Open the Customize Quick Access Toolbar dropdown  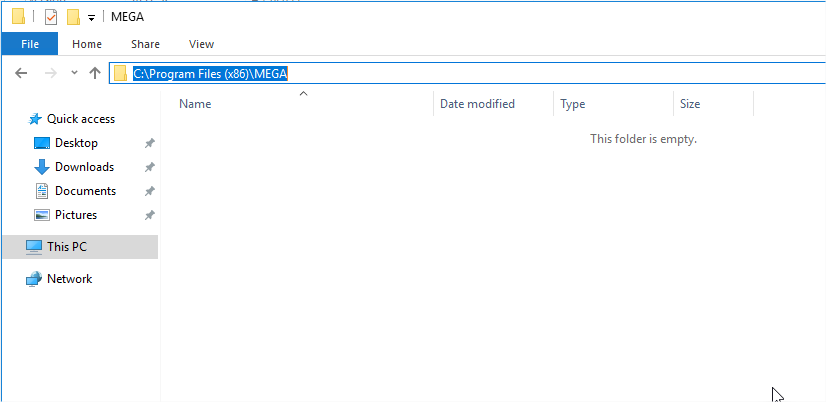coord(91,18)
